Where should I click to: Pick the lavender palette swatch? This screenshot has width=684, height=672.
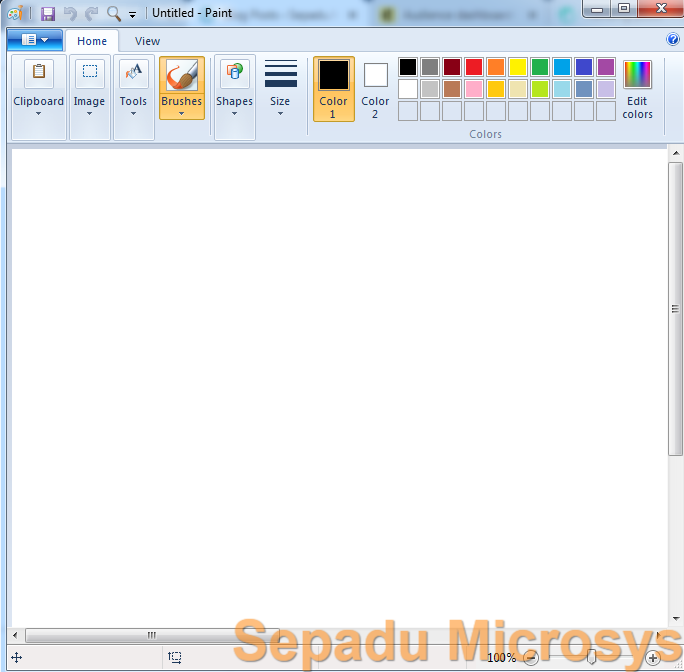606,89
